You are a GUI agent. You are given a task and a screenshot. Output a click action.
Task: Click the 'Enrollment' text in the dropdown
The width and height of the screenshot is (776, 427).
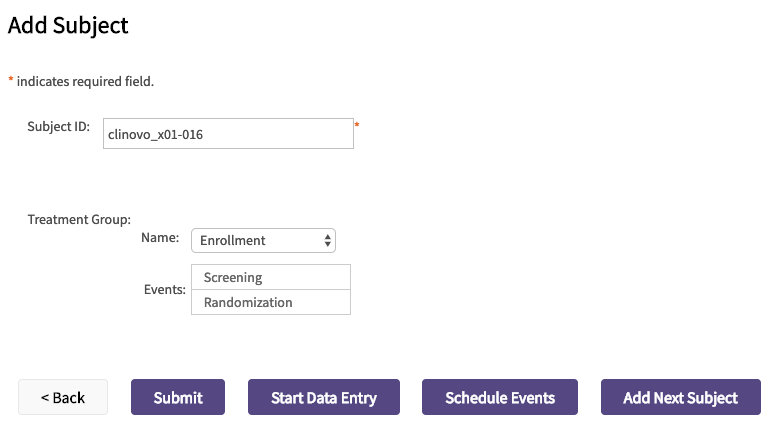232,240
